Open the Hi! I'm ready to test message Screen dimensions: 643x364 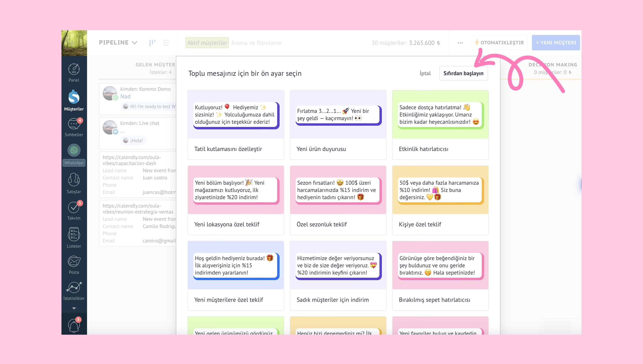(149, 107)
